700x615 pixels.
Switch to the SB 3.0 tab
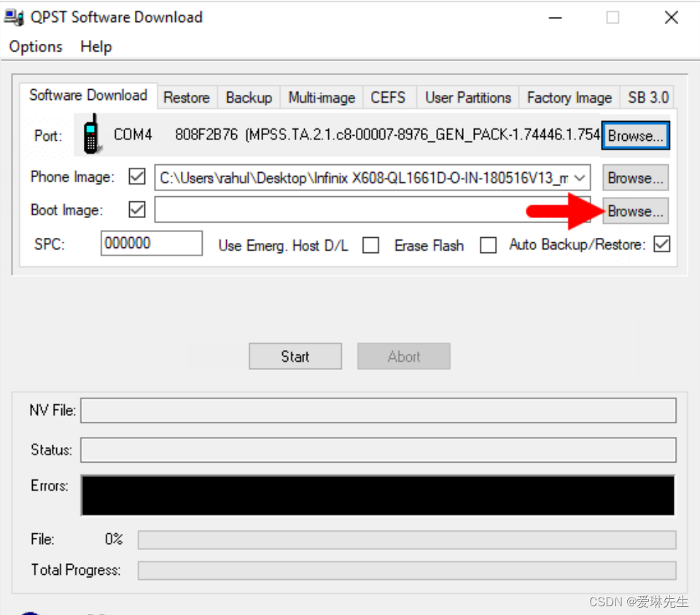(647, 97)
